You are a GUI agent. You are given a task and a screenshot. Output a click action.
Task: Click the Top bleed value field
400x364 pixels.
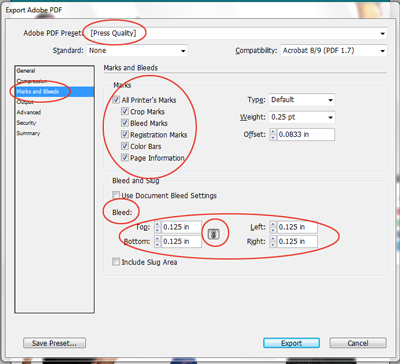pyautogui.click(x=182, y=227)
